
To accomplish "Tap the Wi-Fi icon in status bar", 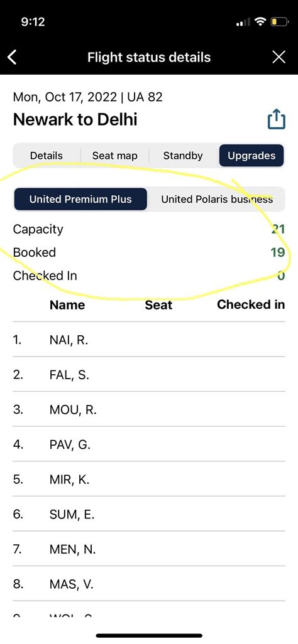I will pos(260,21).
